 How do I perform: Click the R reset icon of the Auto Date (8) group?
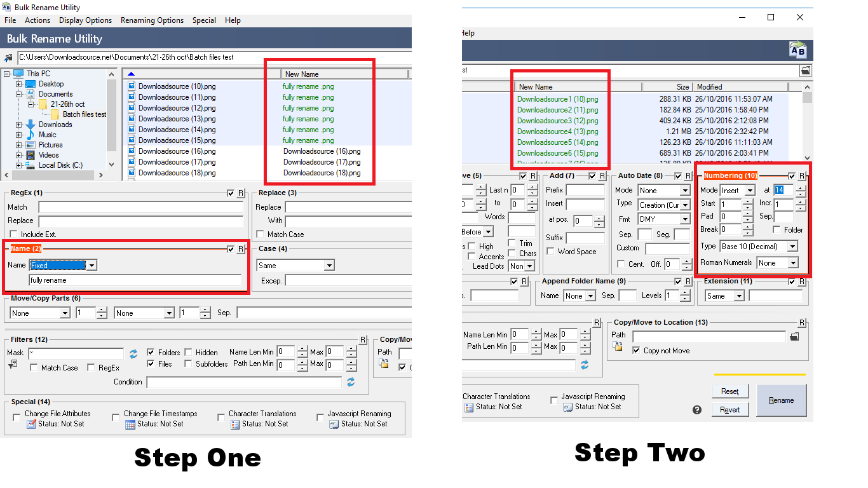click(689, 176)
